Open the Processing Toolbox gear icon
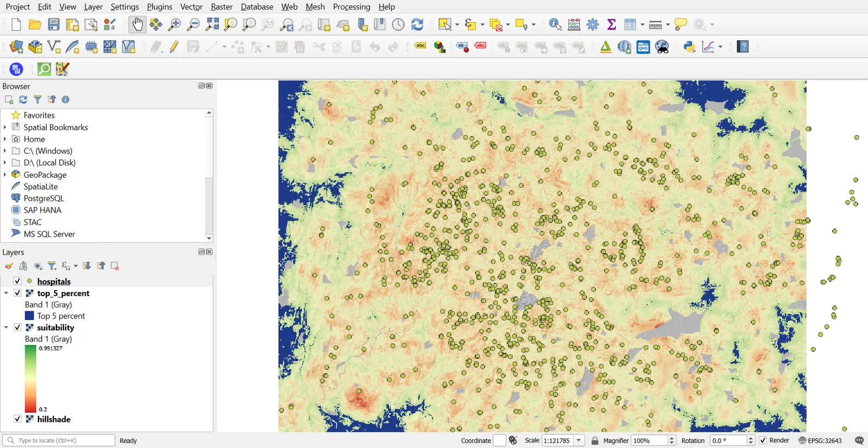 pos(593,24)
